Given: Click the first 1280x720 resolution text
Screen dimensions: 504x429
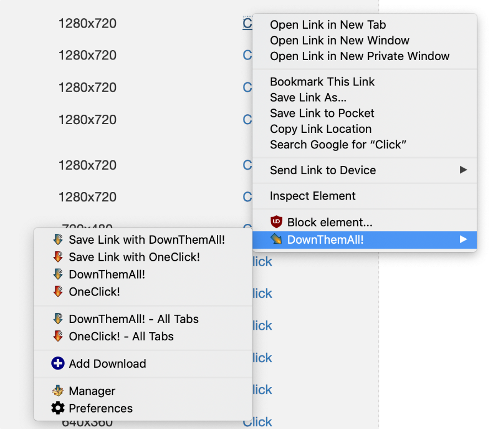Looking at the screenshot, I should click(x=87, y=23).
